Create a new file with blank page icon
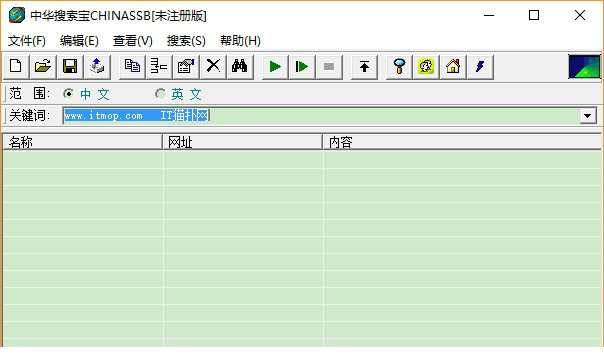Image resolution: width=604 pixels, height=360 pixels. point(16,67)
